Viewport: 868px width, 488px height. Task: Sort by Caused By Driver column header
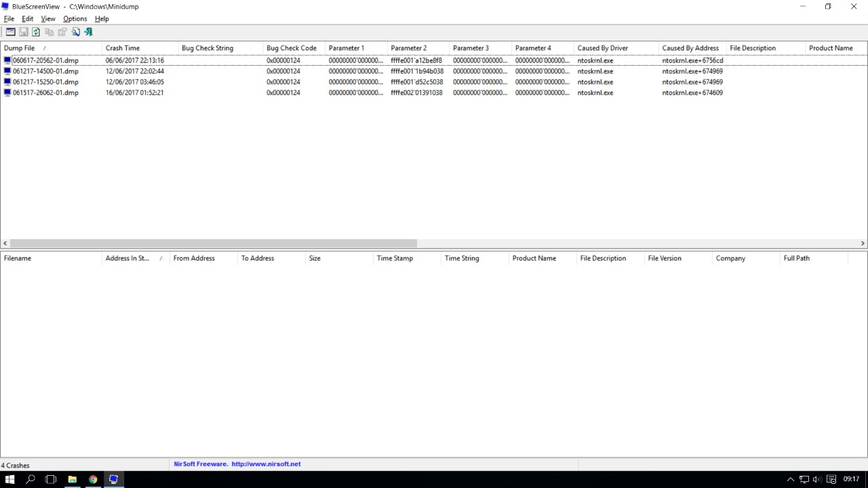click(616, 48)
